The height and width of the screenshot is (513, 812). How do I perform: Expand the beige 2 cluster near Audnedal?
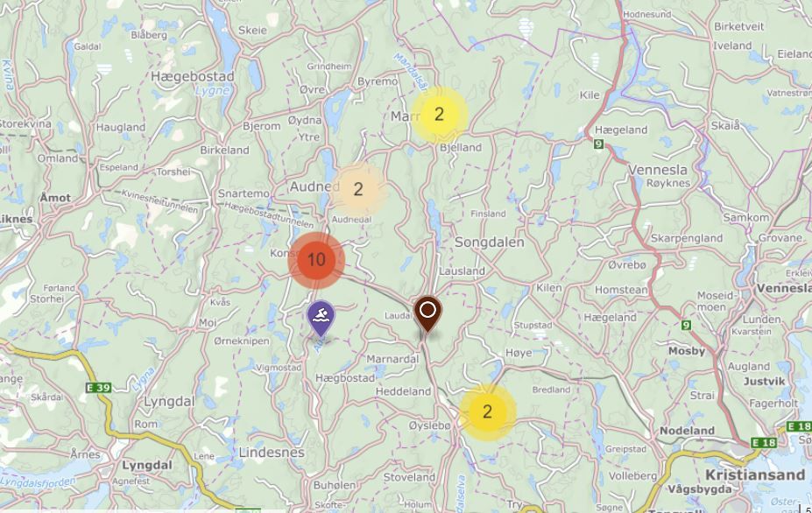click(x=358, y=189)
